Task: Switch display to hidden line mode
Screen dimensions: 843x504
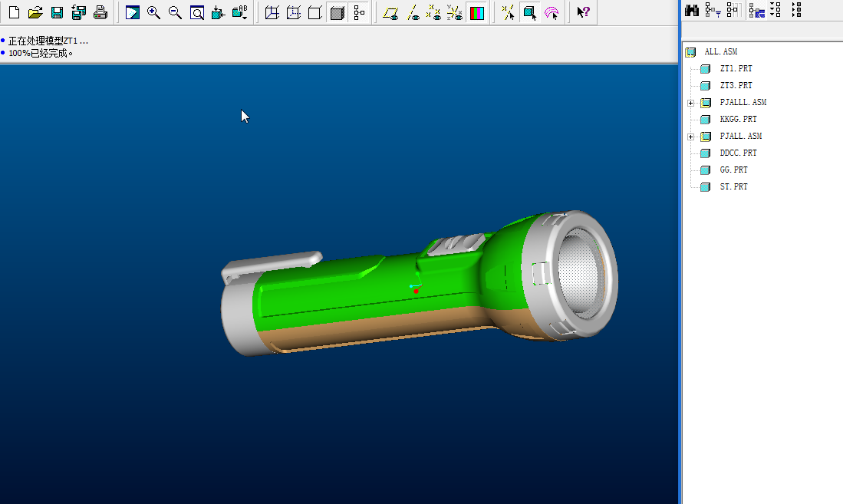Action: click(x=294, y=12)
